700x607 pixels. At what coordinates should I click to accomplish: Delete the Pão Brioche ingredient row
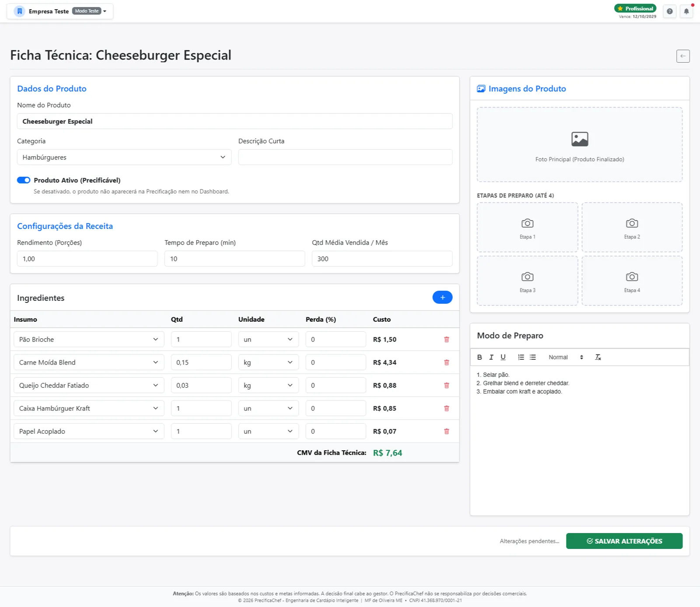[446, 340]
